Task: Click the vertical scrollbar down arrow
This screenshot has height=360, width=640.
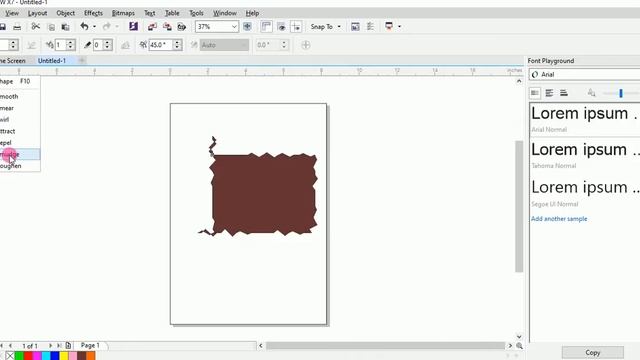Action: pyautogui.click(x=519, y=337)
